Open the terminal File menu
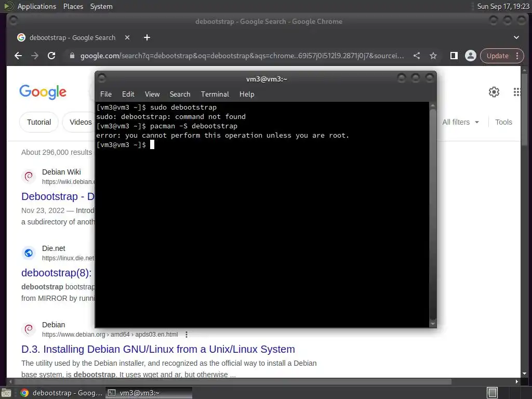The width and height of the screenshot is (532, 399). 106,95
